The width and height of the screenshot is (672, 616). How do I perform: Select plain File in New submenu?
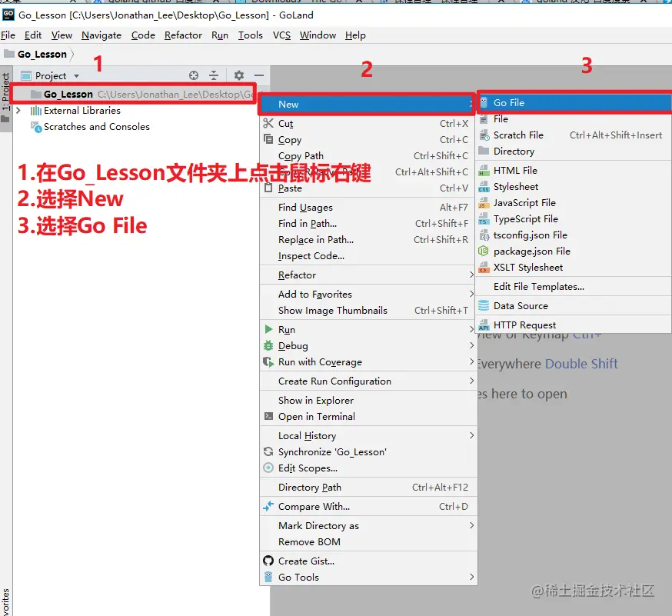(574, 119)
